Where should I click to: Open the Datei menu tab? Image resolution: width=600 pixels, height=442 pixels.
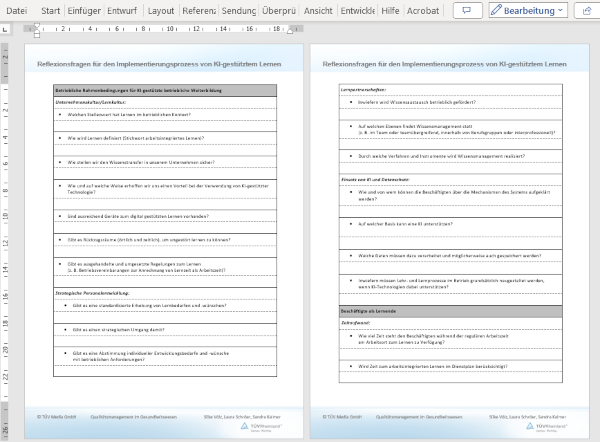tap(16, 10)
